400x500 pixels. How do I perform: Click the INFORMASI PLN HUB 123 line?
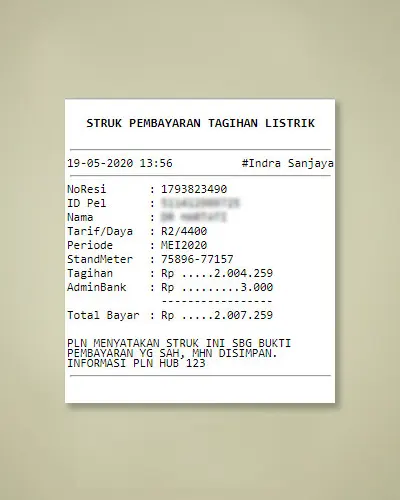click(x=136, y=363)
